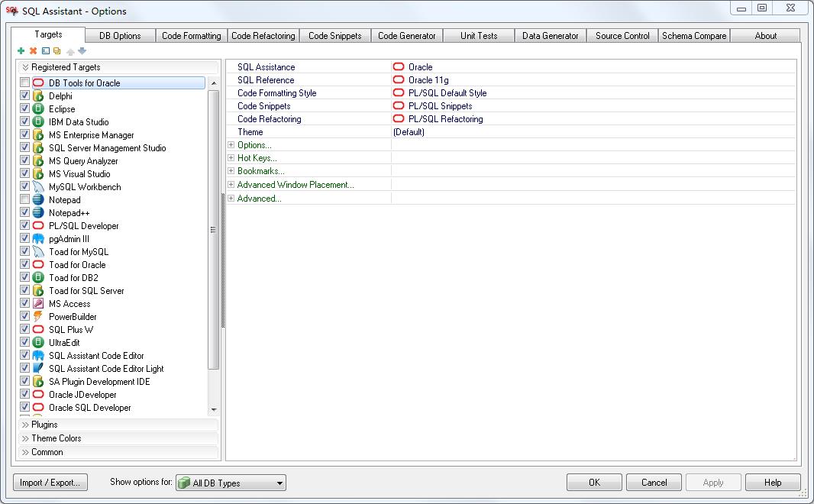The image size is (814, 504).
Task: Expand the Hot Keys section
Action: pos(230,158)
